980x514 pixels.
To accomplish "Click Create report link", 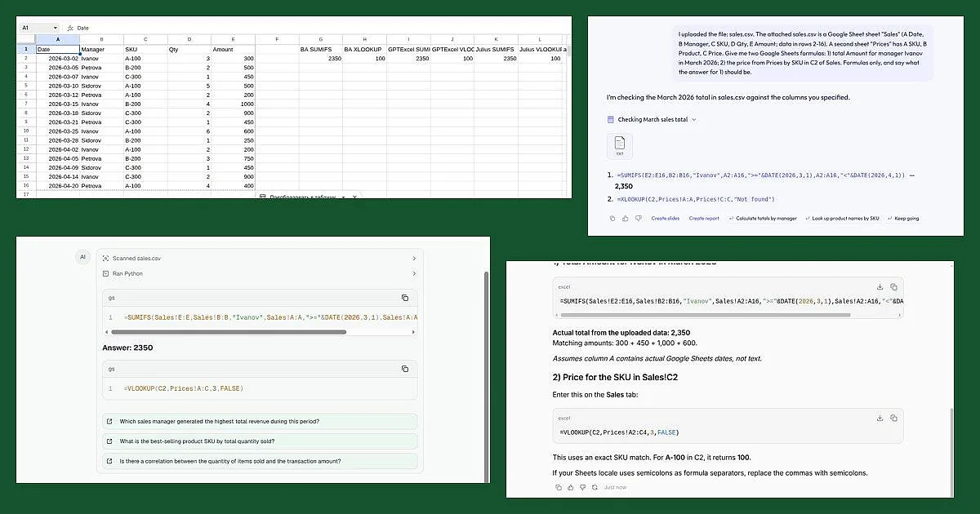I will [704, 219].
